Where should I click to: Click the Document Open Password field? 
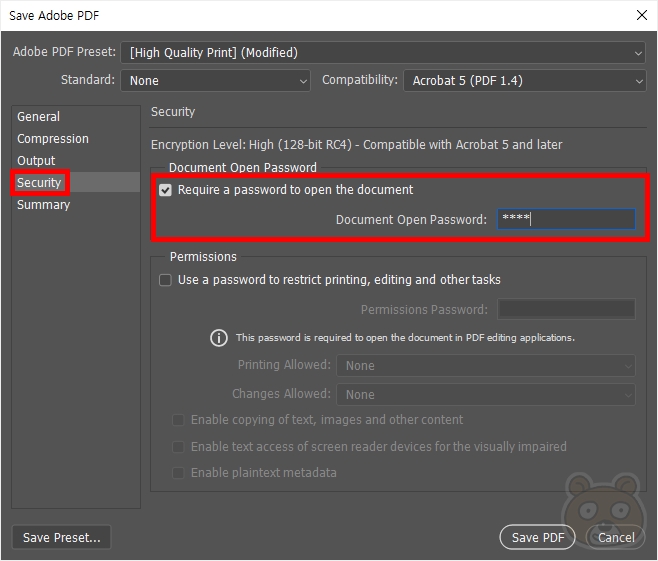pyautogui.click(x=566, y=219)
